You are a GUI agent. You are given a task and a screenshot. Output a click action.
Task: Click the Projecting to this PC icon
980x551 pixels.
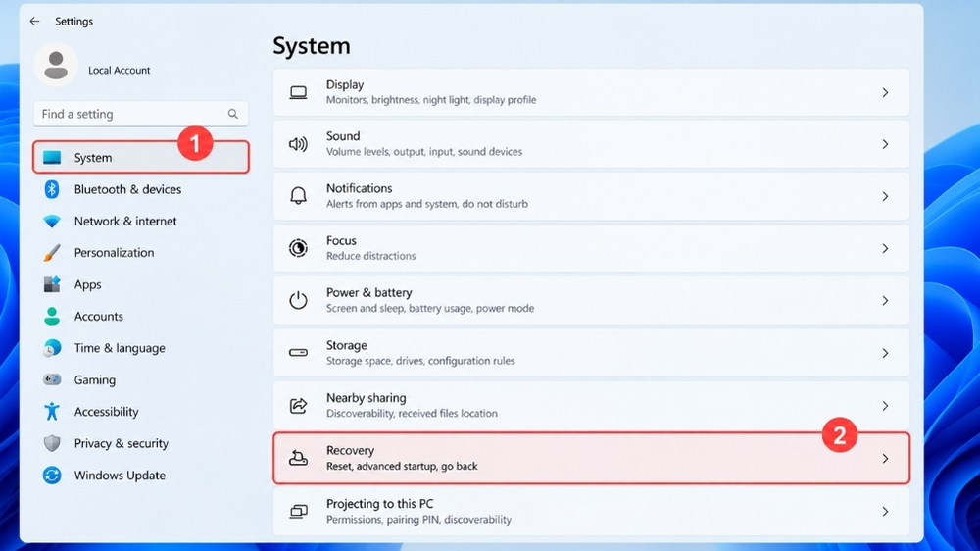coord(298,511)
